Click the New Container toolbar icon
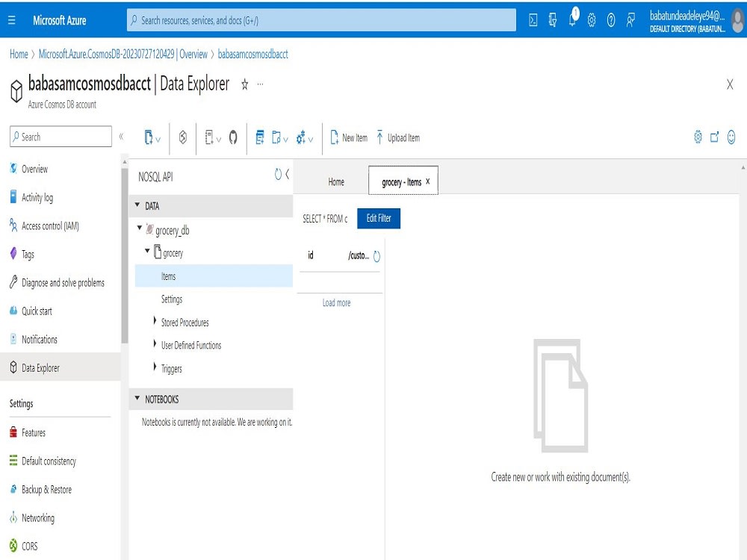Screen dimensions: 747x560 click(x=148, y=137)
